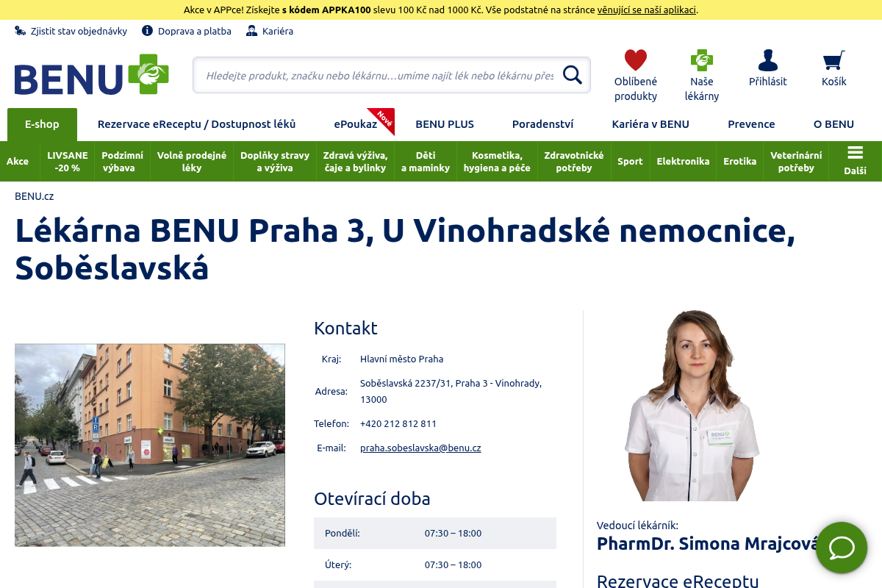
Task: Click the Úterý opening hours row
Action: click(x=435, y=564)
